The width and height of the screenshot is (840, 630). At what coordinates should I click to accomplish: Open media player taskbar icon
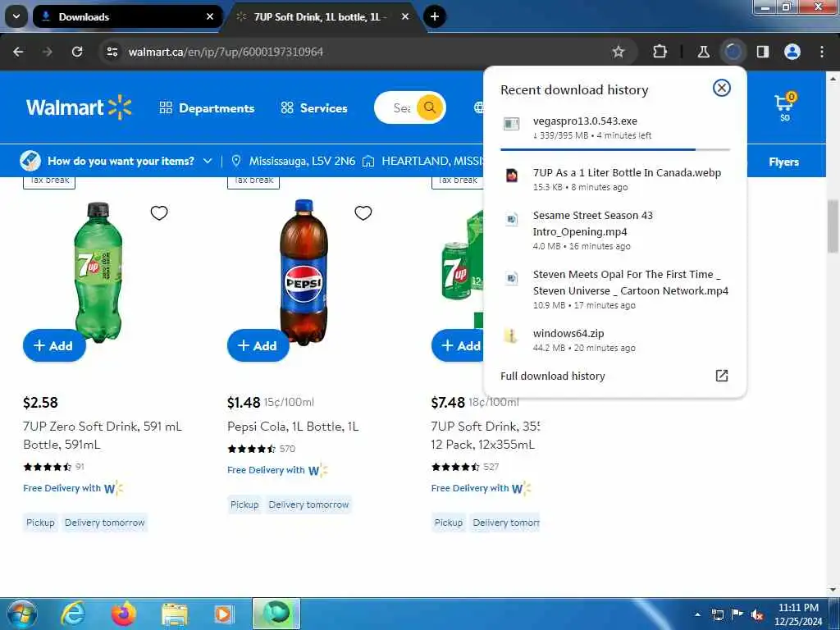coord(224,614)
